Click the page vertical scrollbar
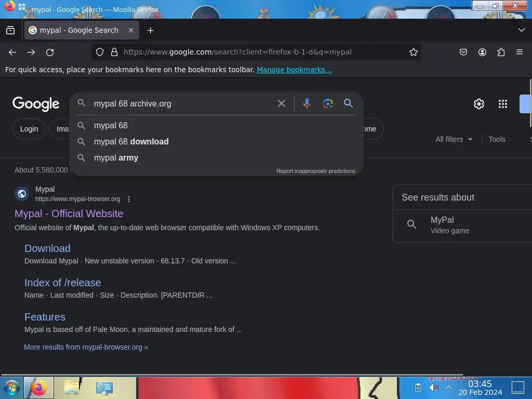532x399 pixels. pos(530,103)
